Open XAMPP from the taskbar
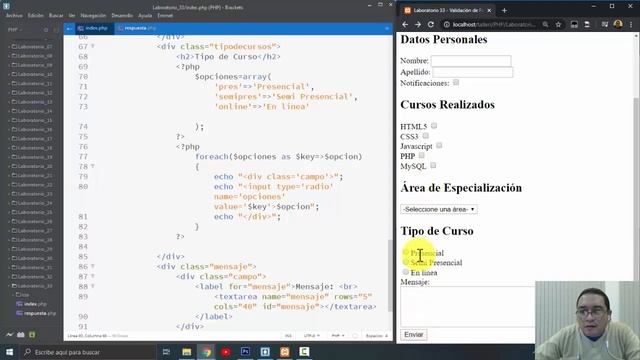Image resolution: width=640 pixels, height=360 pixels. (284, 352)
